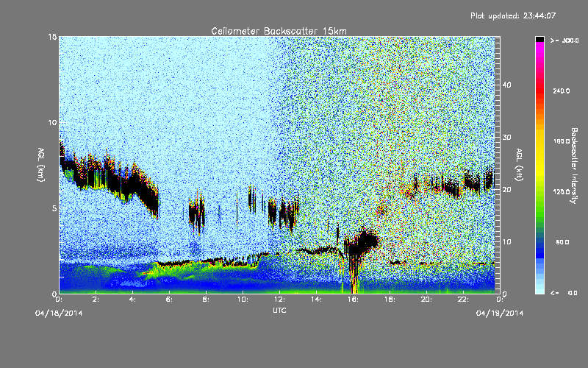Screen dimensions: 588x368
Task: Click the 'AGL (km)' axis label
Action: pos(41,165)
